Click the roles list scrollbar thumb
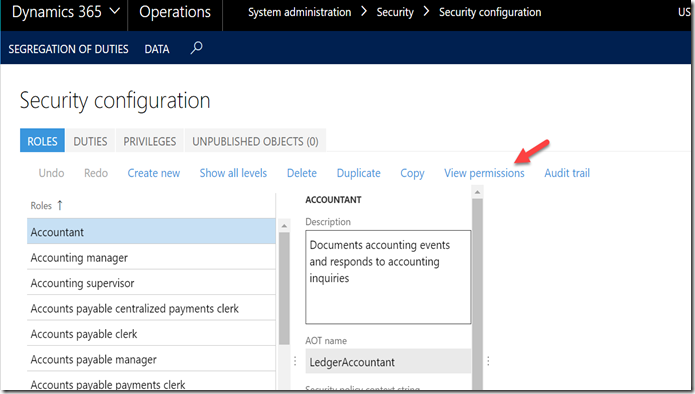Image resolution: width=695 pixels, height=394 pixels. [284, 289]
